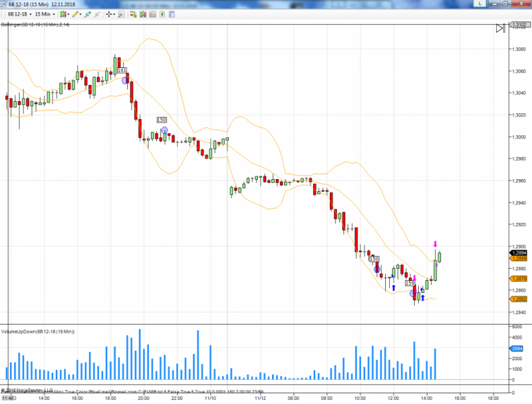Click the 150 label near the 1,2880 candles
This screenshot has height=404, width=532.
pos(374,259)
